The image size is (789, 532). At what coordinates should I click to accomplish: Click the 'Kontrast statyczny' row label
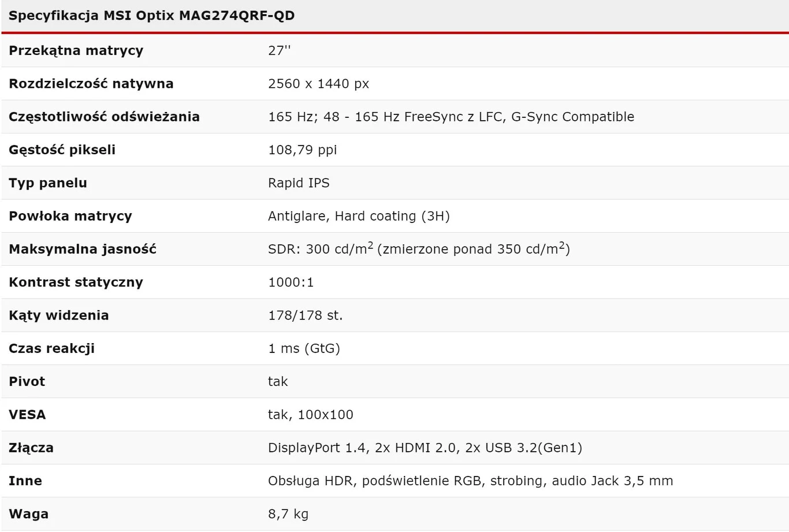tap(76, 282)
